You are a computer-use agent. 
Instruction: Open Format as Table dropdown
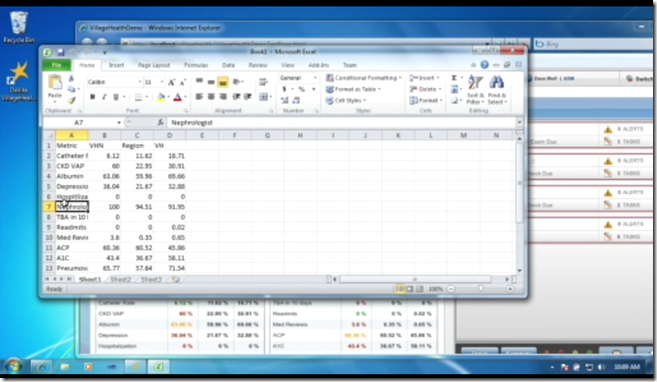click(x=353, y=89)
